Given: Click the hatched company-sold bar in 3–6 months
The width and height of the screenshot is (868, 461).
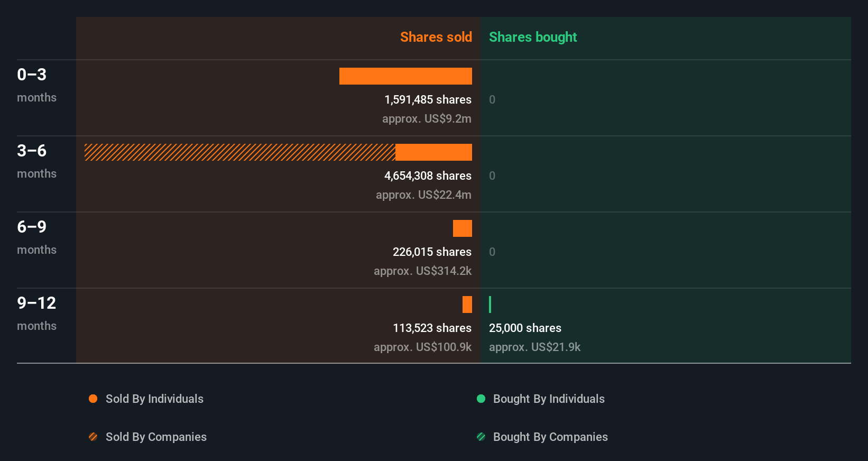Looking at the screenshot, I should [x=239, y=152].
